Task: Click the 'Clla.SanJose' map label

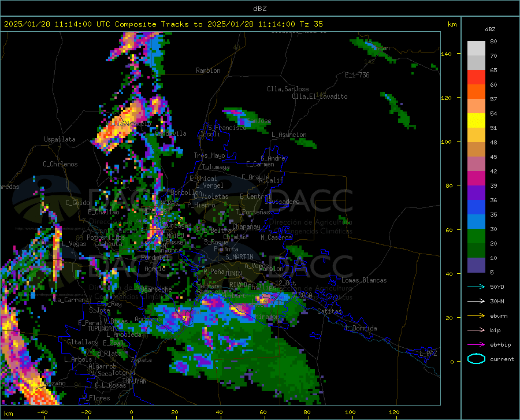Action: pyautogui.click(x=288, y=89)
